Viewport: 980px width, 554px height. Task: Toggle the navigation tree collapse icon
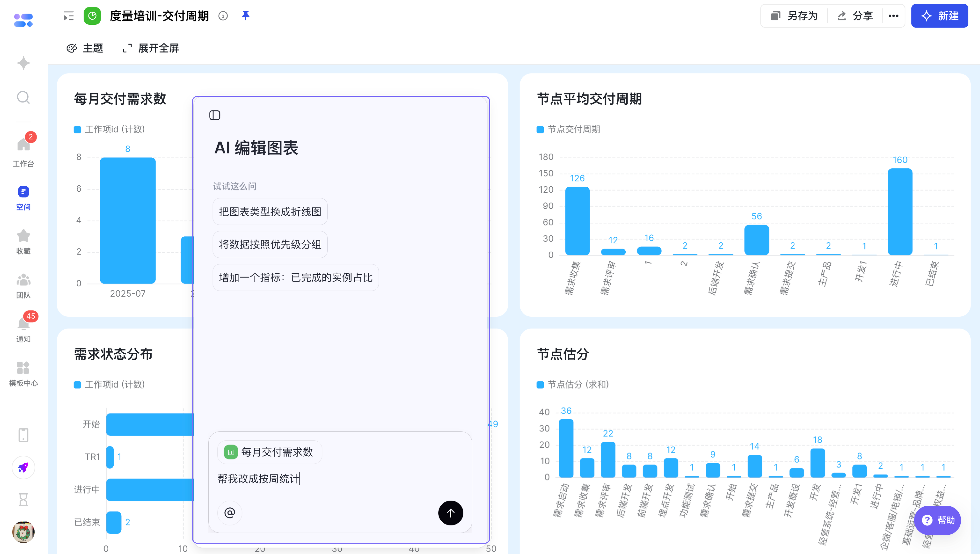tap(68, 16)
